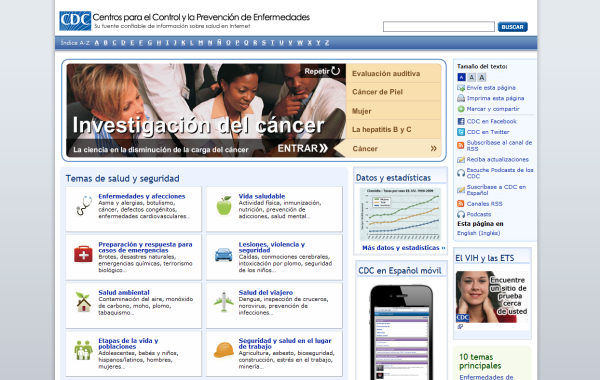600x380 pixels.
Task: Open the CDC en Twitter link
Action: (488, 132)
